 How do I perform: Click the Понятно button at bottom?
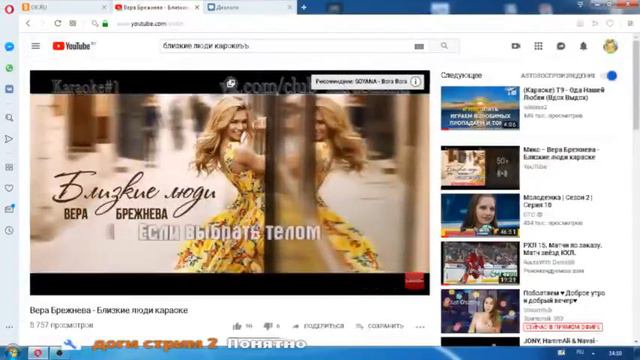[x=266, y=344]
